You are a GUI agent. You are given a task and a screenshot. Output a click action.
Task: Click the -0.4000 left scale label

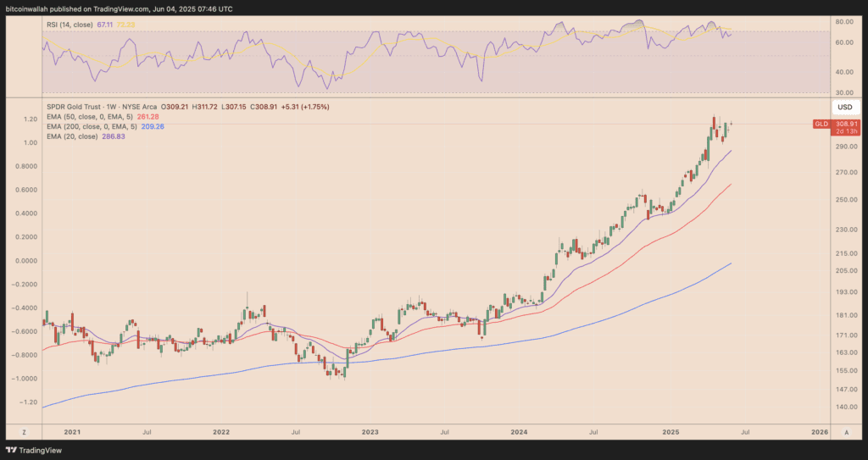click(x=25, y=308)
